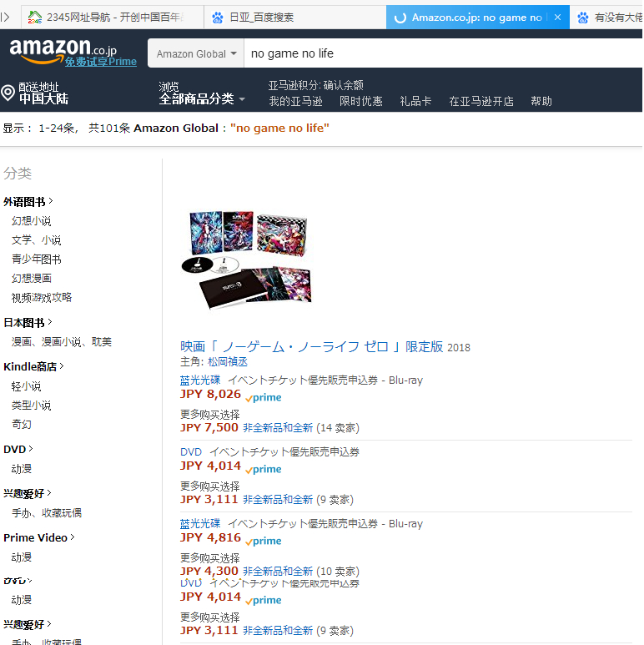Click the prime badge beside JPY 4,816
644x645 pixels.
click(264, 542)
